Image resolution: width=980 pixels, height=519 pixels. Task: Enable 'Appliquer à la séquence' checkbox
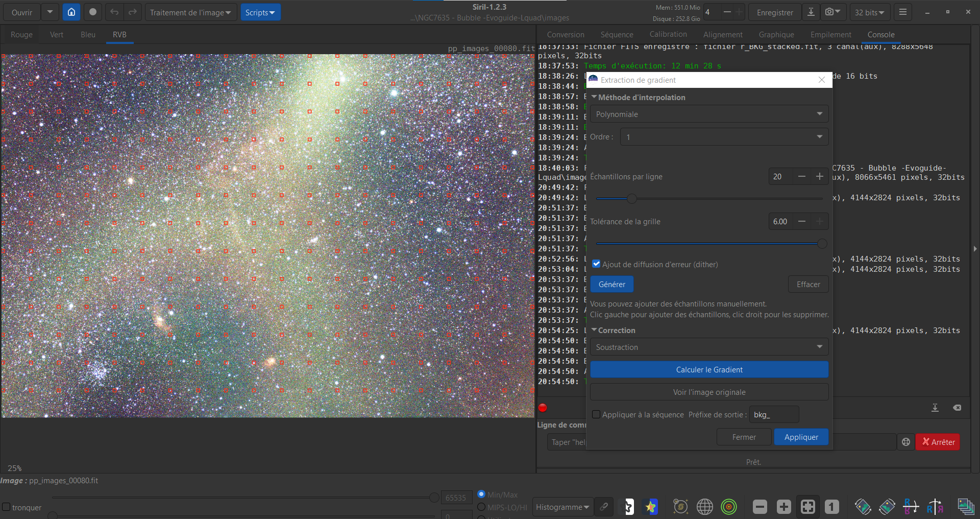click(596, 414)
